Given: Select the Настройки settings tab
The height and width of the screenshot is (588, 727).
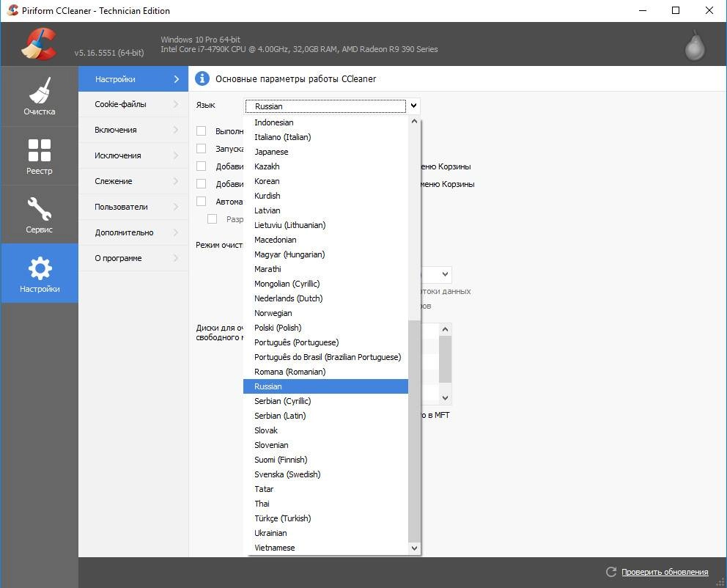Looking at the screenshot, I should 133,79.
